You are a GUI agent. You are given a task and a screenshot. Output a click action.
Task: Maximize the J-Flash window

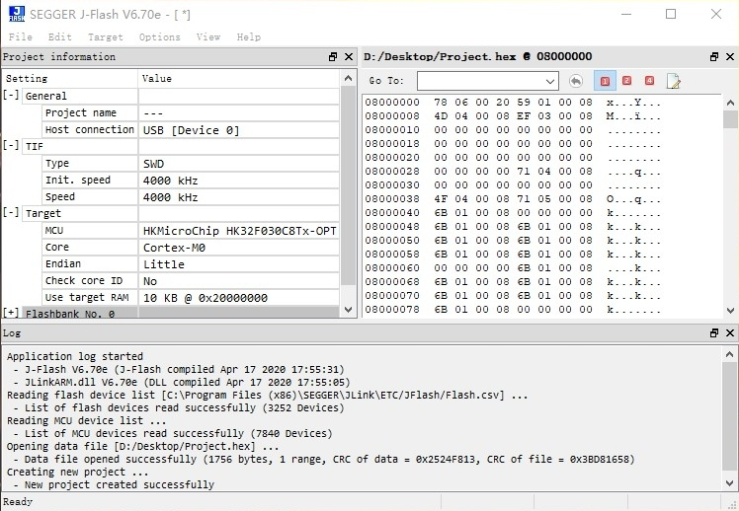[671, 14]
